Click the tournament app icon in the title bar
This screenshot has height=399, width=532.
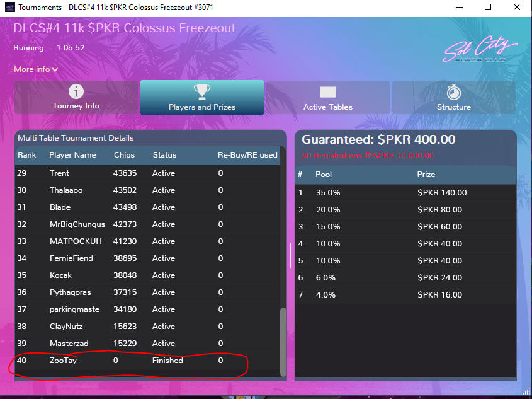pyautogui.click(x=9, y=7)
